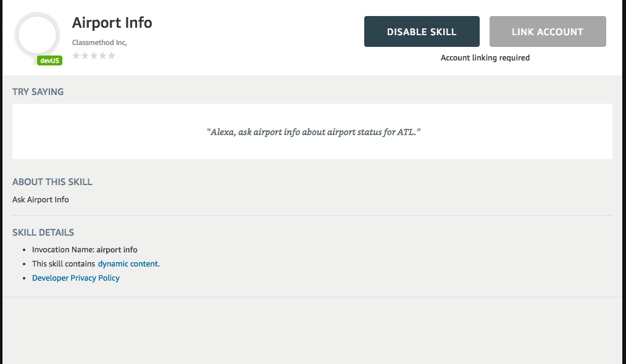Image resolution: width=626 pixels, height=364 pixels.
Task: Select the fourth rating star
Action: pos(102,56)
